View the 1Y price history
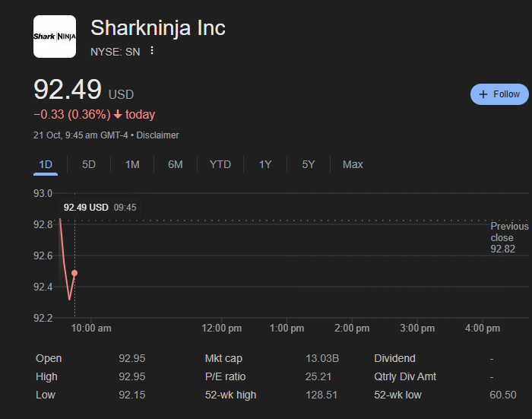This screenshot has height=419, width=532. coord(265,164)
